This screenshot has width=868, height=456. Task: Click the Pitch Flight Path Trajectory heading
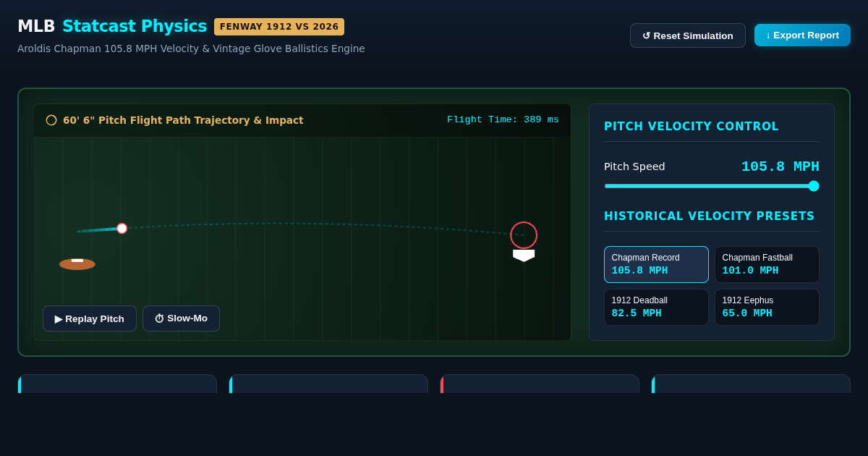[x=183, y=120]
